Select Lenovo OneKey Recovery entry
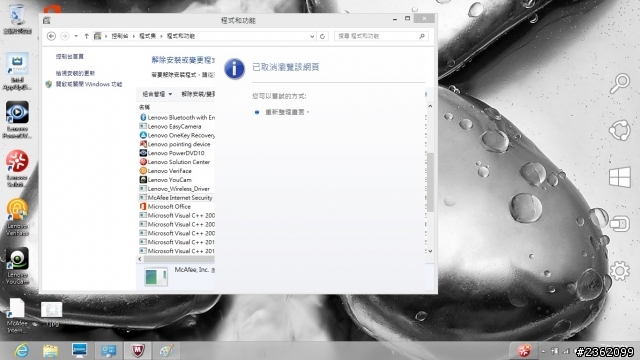Image resolution: width=640 pixels, height=360 pixels. pyautogui.click(x=177, y=136)
